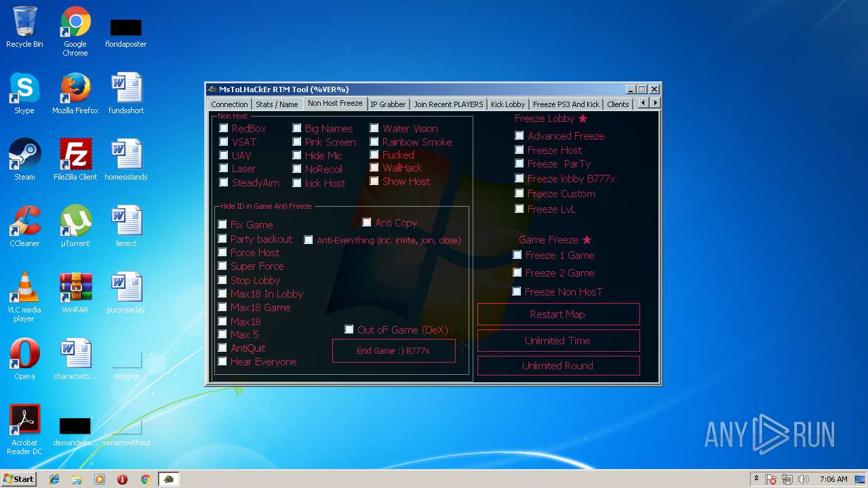Enable the Anti-Everything checkbox
868x488 pixels.
coord(309,240)
